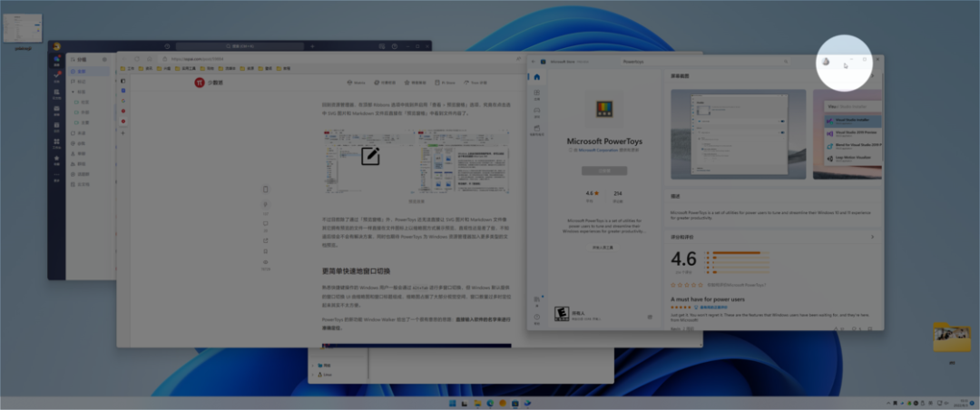Open second screenshot showing Visual Studio Installer
The width and height of the screenshot is (980, 410).
(x=848, y=133)
